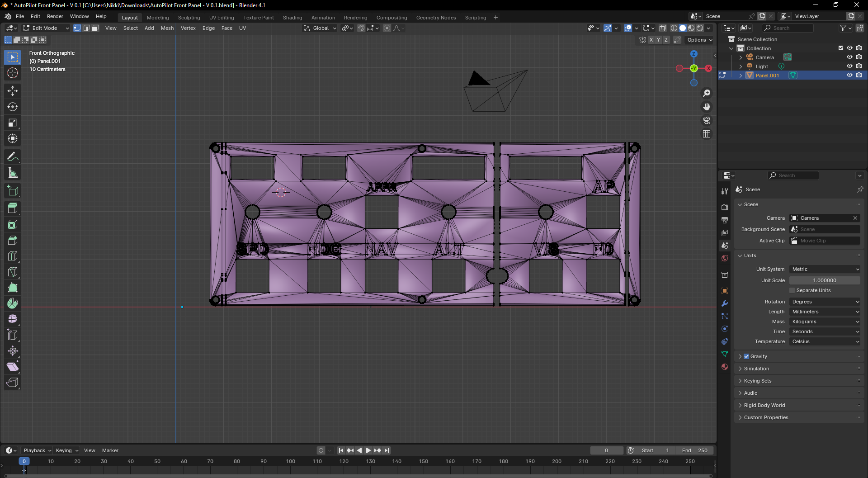Expand Panel.001 in the outliner

(x=741, y=76)
